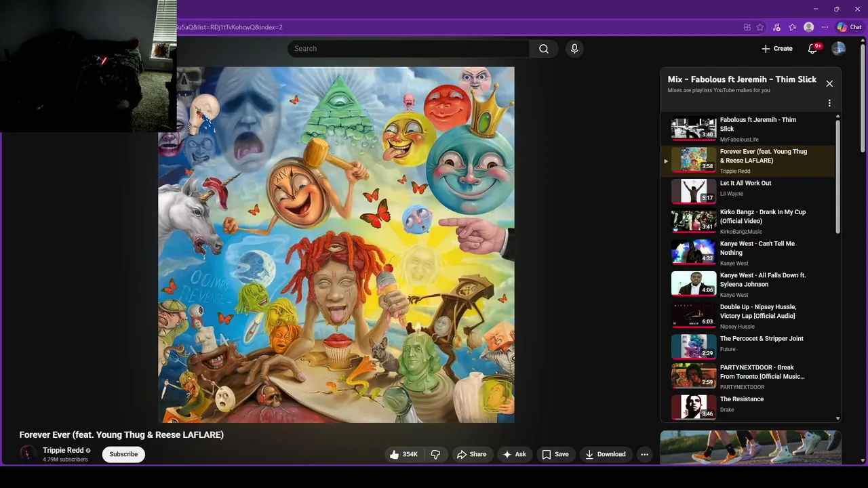Click MyFabolousLife channel name in playlist

[x=739, y=140]
